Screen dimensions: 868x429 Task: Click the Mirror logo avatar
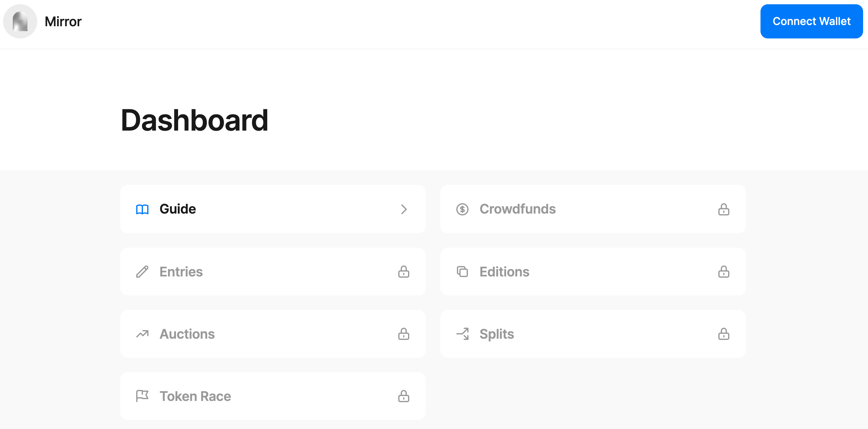tap(20, 21)
